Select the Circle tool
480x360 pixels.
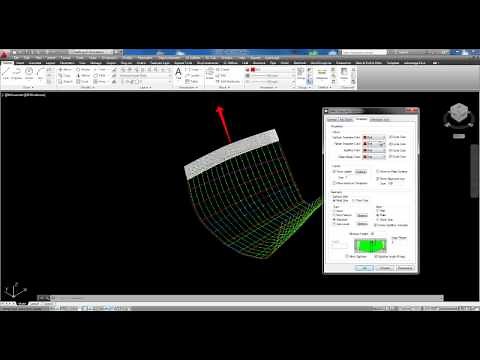pyautogui.click(x=29, y=73)
